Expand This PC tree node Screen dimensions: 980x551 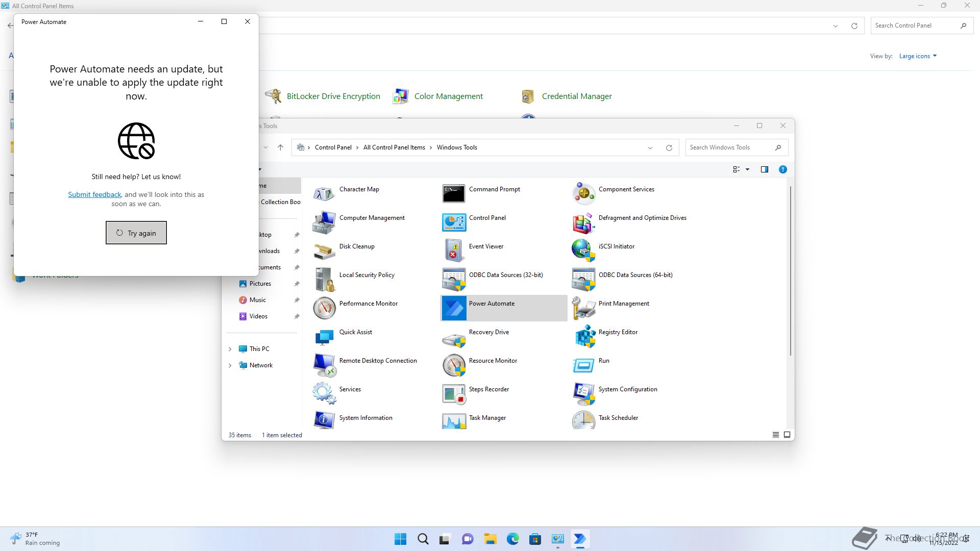pyautogui.click(x=230, y=349)
